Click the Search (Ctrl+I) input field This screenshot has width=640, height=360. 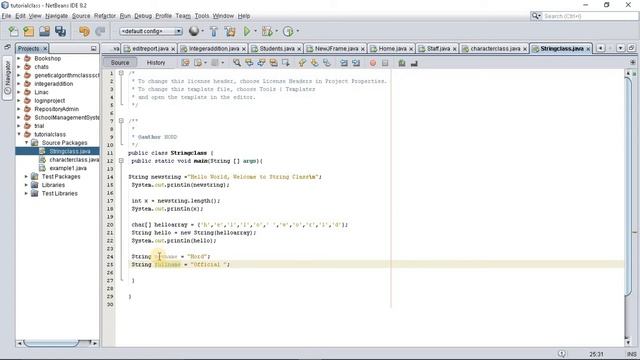[590, 16]
